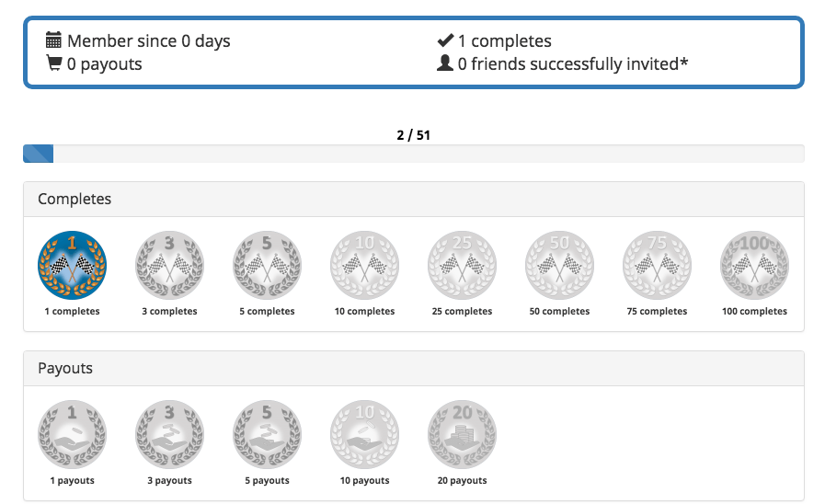Click the person icon for invited friends
Image resolution: width=825 pixels, height=504 pixels.
click(445, 63)
